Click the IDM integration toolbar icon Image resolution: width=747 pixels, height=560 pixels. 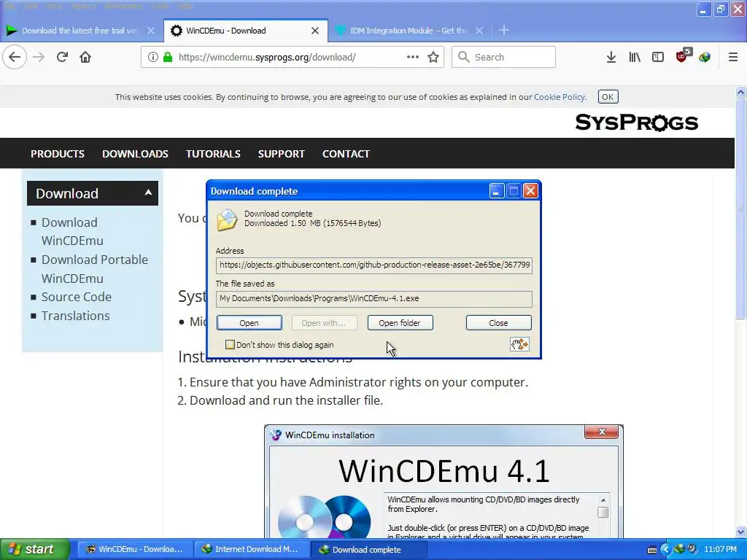(705, 57)
